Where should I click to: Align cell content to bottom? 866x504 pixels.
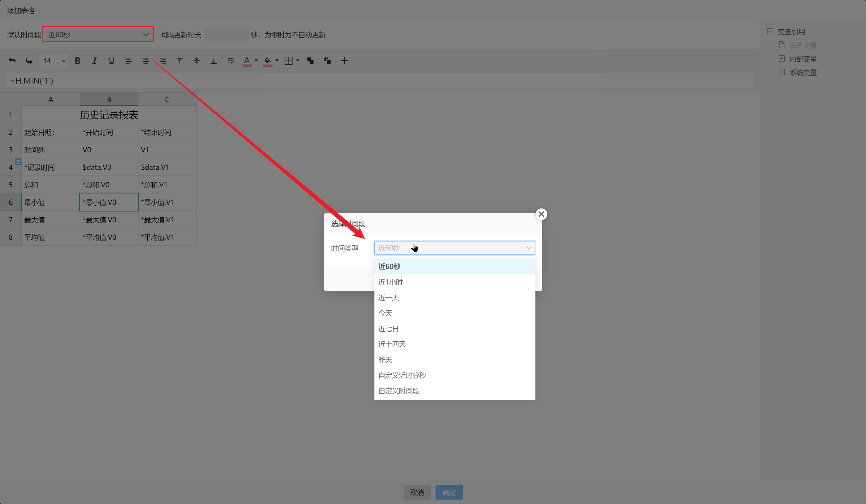tap(214, 61)
